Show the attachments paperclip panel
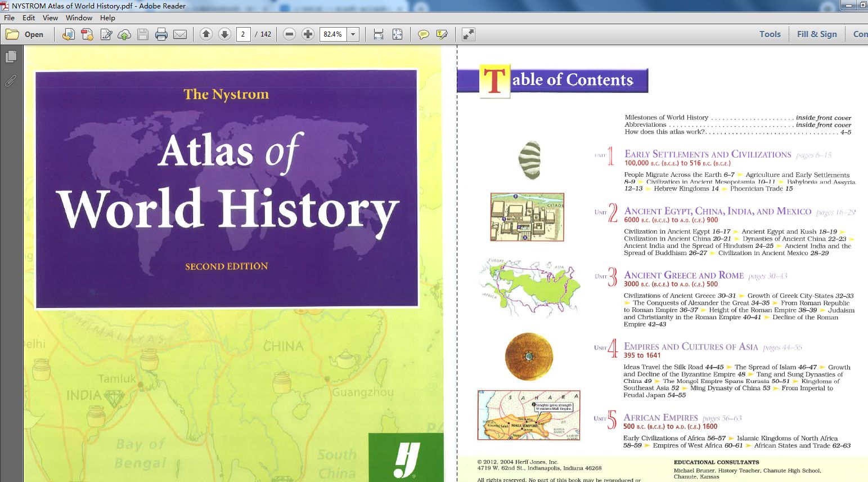The image size is (868, 482). click(11, 81)
